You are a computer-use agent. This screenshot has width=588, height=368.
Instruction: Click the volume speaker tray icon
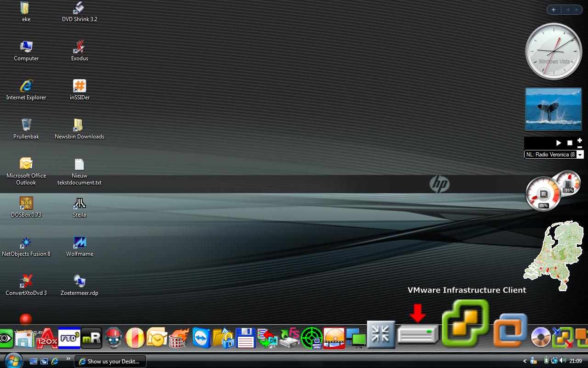(x=563, y=361)
